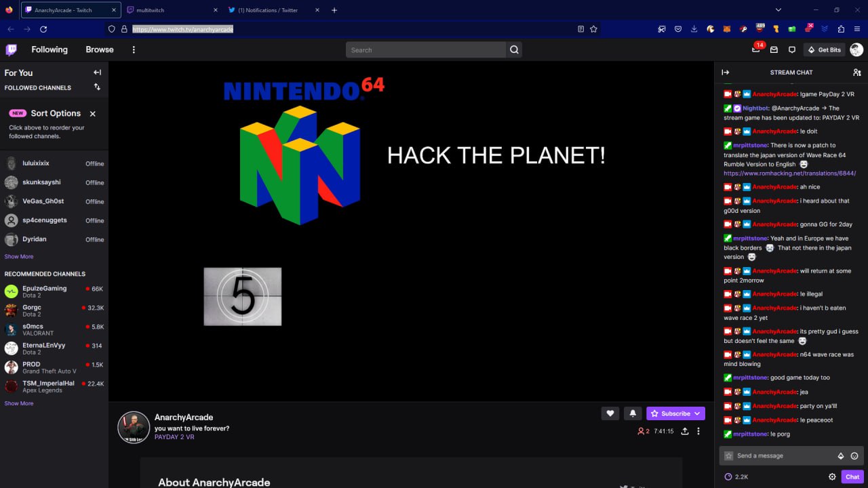Open the chat community users list
The image size is (868, 488).
(x=856, y=73)
